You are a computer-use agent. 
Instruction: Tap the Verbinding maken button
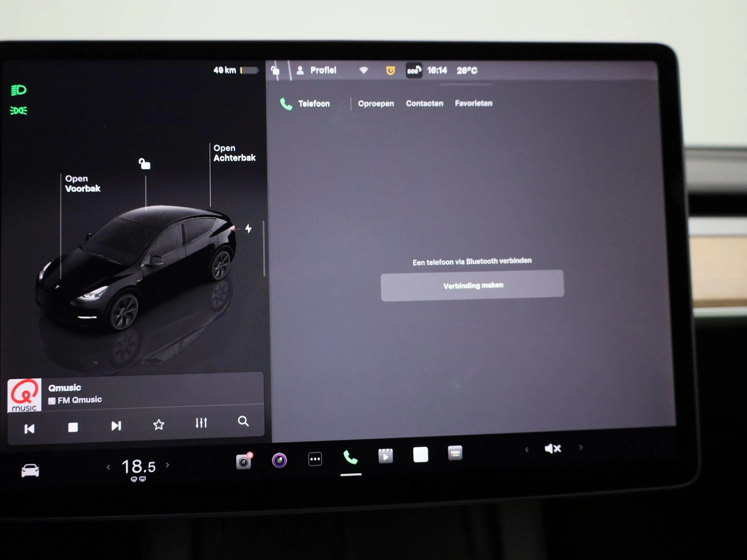(472, 285)
